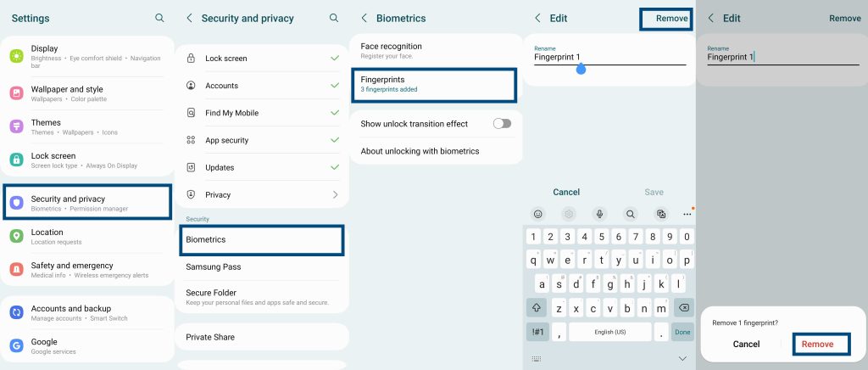Viewport: 868px width, 370px height.
Task: Collapse keyboard with the down chevron
Action: click(x=682, y=359)
